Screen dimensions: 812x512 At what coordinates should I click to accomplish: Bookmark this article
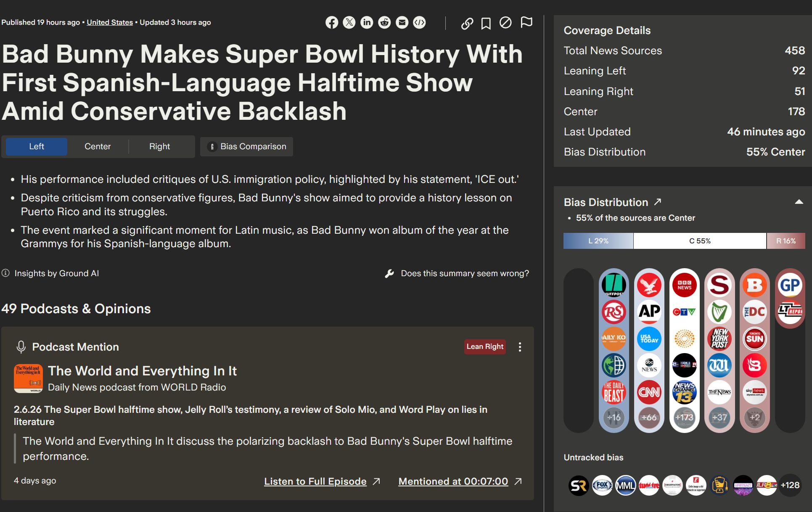(486, 23)
